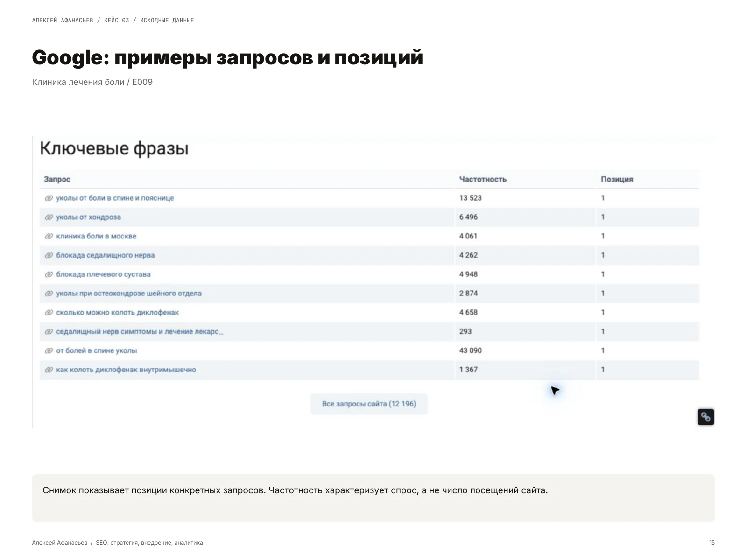
Task: Select frequency value '2 874'
Action: click(x=468, y=294)
